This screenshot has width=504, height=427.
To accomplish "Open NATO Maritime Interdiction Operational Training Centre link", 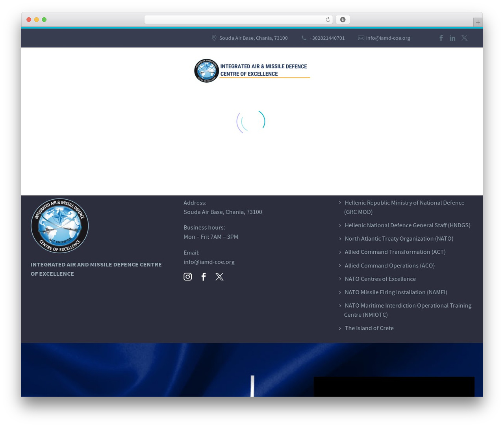I will (x=408, y=310).
